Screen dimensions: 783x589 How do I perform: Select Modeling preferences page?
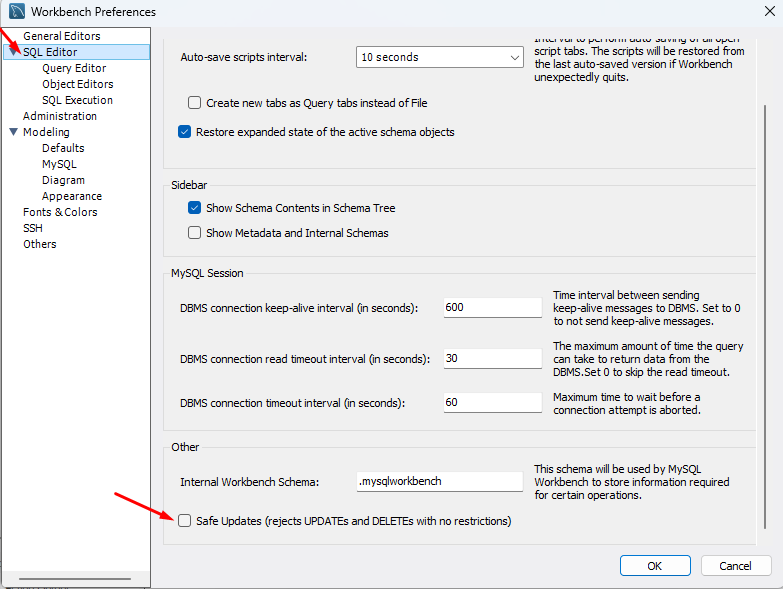point(46,132)
